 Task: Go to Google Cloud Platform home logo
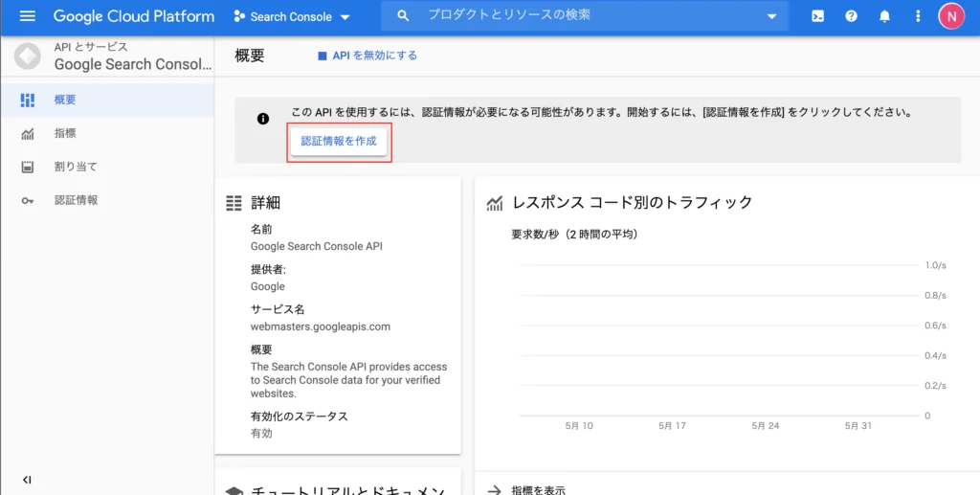tap(134, 16)
